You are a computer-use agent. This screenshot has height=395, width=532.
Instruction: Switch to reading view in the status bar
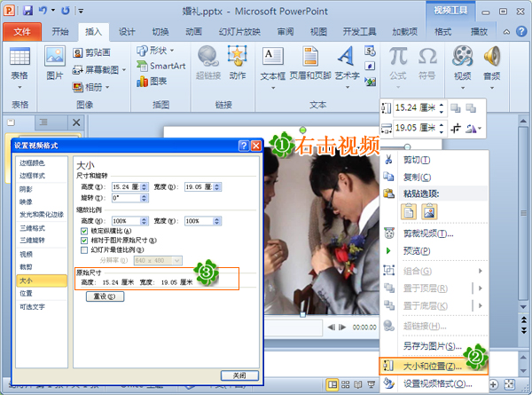coord(358,384)
